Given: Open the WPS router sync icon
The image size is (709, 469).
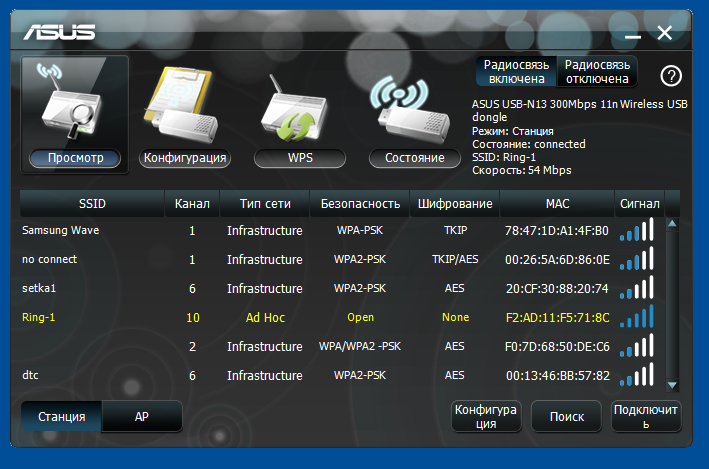Looking at the screenshot, I should click(x=294, y=109).
